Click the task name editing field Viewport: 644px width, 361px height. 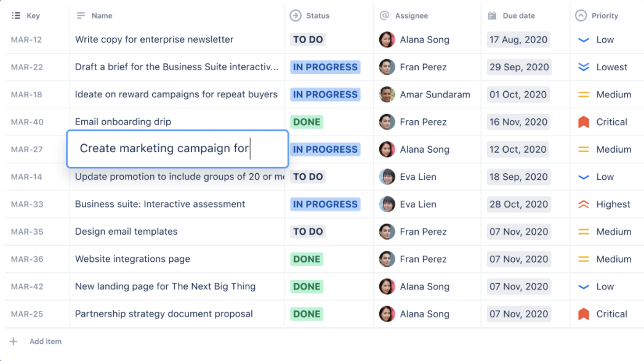click(x=177, y=149)
